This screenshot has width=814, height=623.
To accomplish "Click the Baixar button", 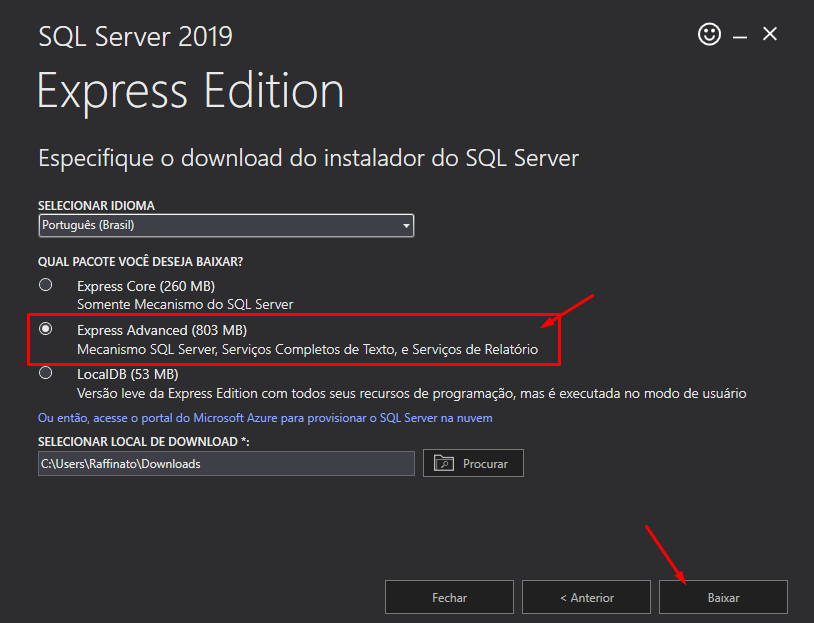I will (x=723, y=597).
